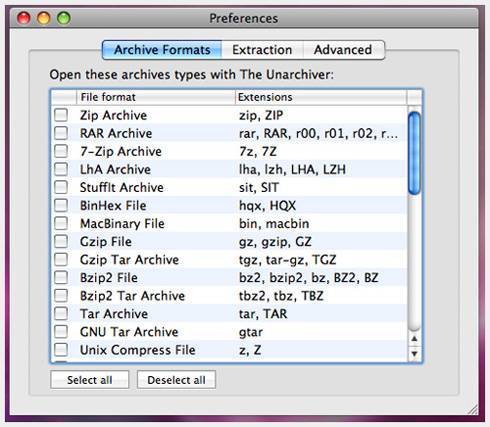
Task: Click the 'hqx, HQX' extensions cell
Action: click(x=267, y=205)
